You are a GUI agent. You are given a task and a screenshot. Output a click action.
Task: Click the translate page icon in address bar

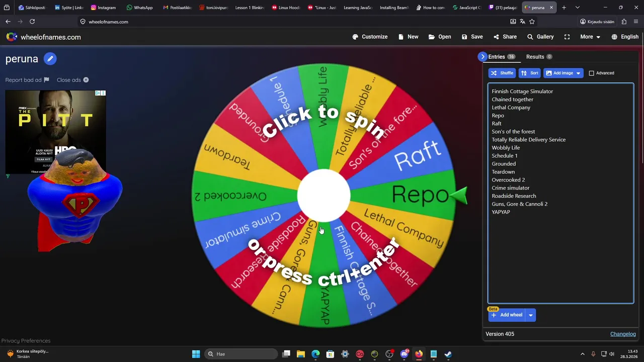click(522, 22)
